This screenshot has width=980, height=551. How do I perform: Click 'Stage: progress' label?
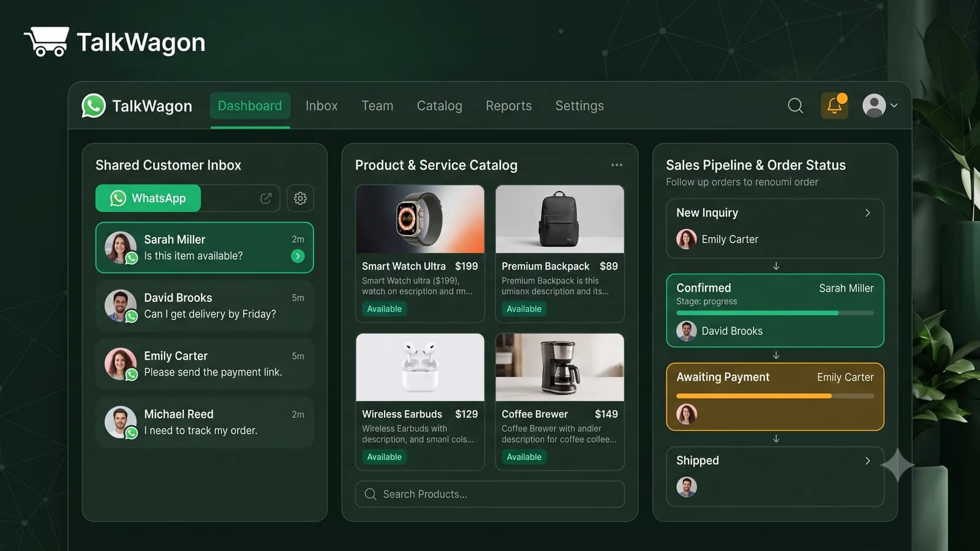coord(707,302)
